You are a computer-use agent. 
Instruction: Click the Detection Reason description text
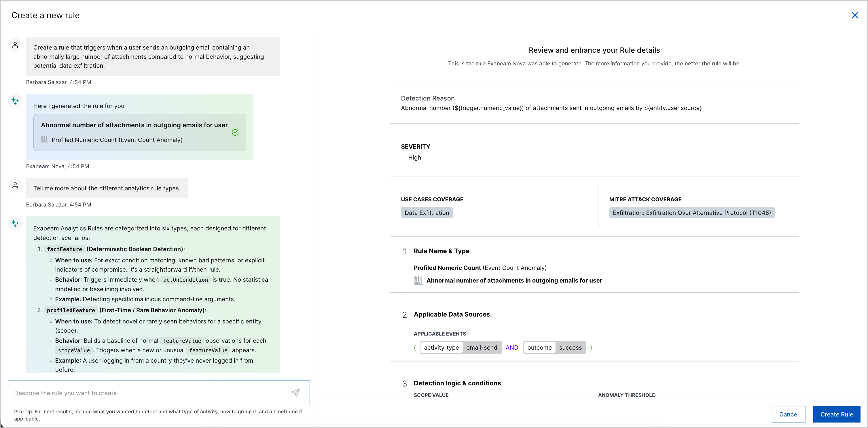click(x=551, y=108)
